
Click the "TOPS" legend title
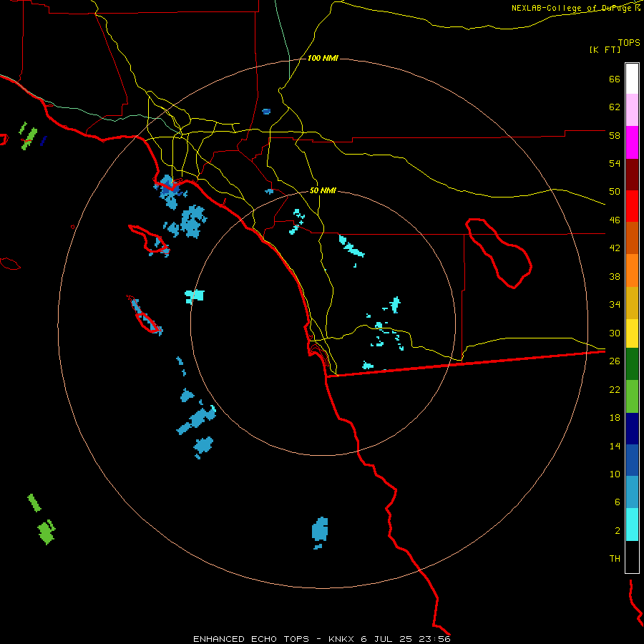tap(629, 43)
